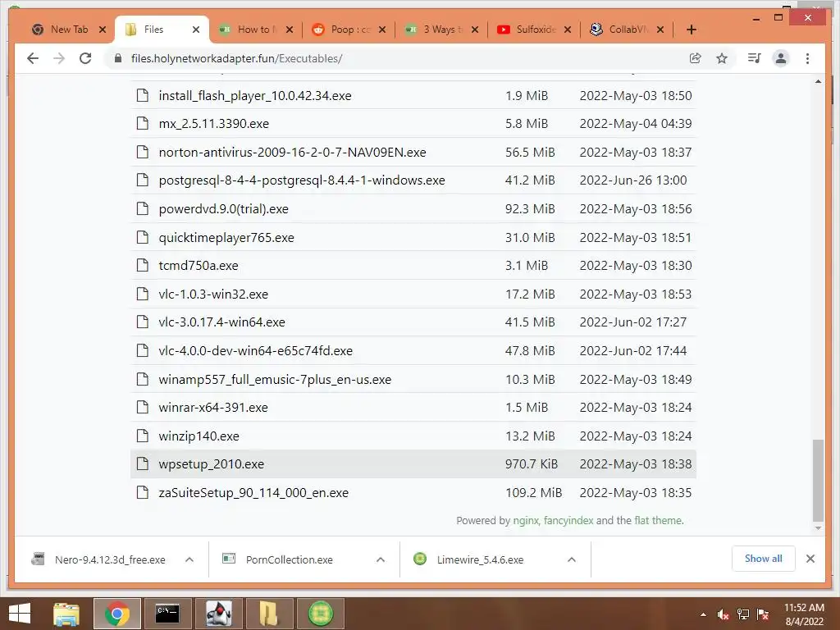Open zaSuiteSetup_90_114_000_en.exe link
This screenshot has height=630, width=840.
(253, 493)
